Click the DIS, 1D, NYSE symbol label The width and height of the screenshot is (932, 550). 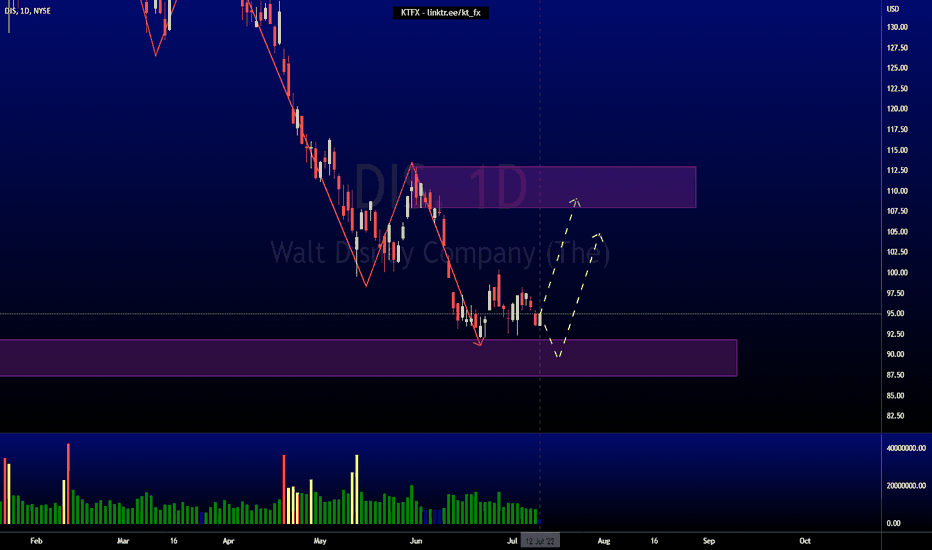pyautogui.click(x=27, y=11)
